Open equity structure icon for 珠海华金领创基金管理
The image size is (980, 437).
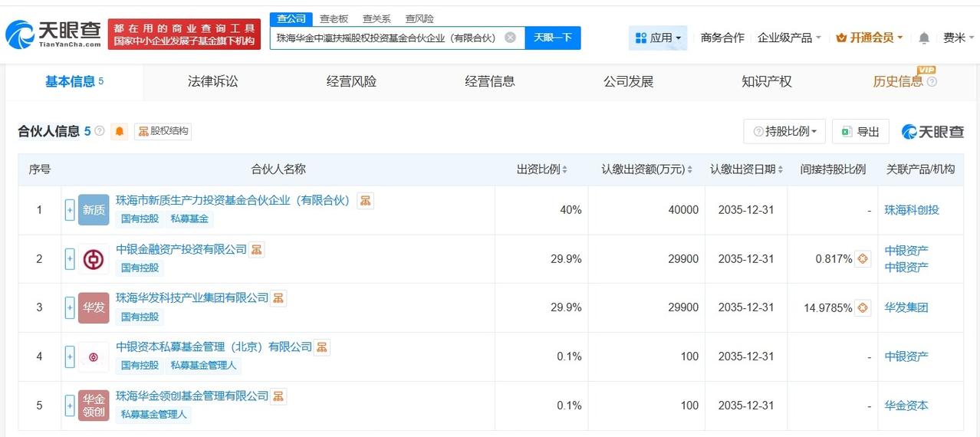tap(278, 396)
